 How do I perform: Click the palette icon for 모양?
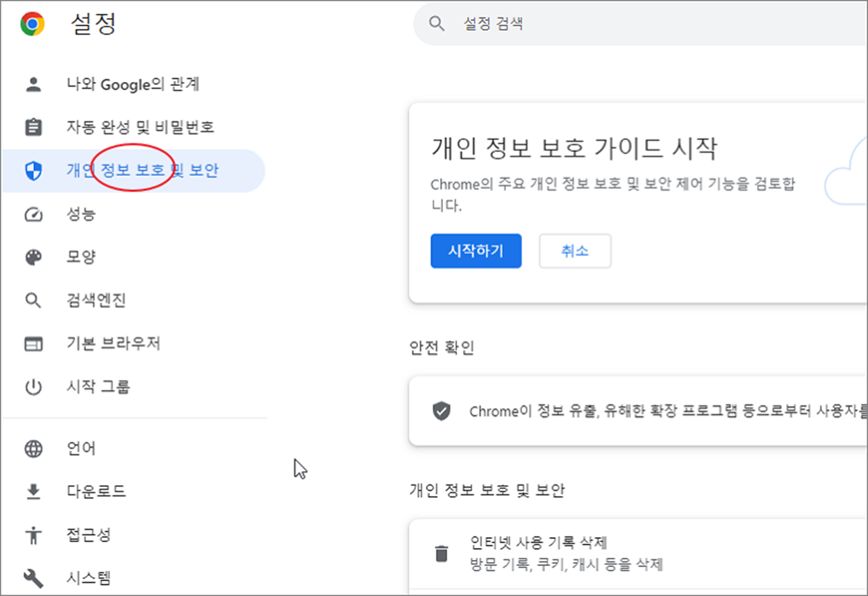(33, 257)
